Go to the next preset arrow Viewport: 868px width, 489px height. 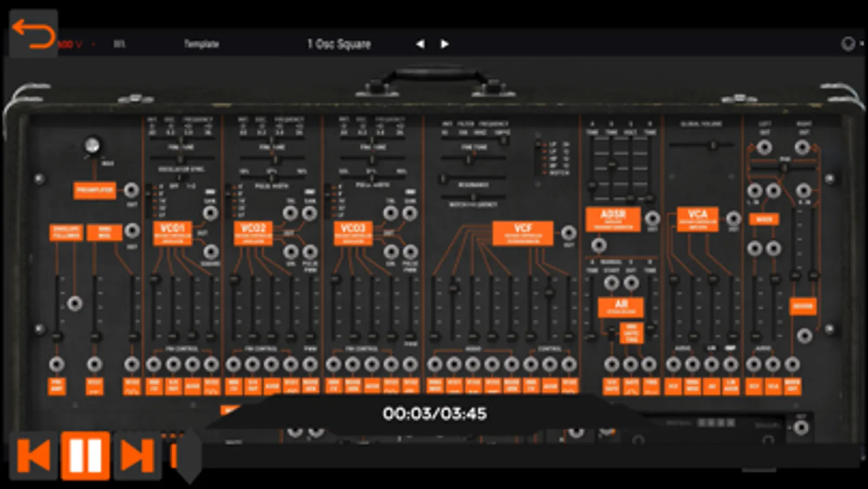click(445, 44)
